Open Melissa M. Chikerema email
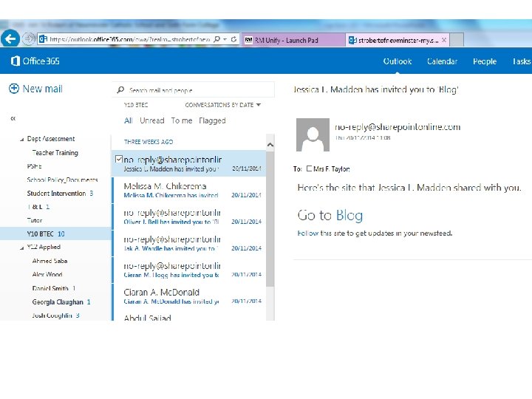The image size is (532, 399). coord(190,190)
